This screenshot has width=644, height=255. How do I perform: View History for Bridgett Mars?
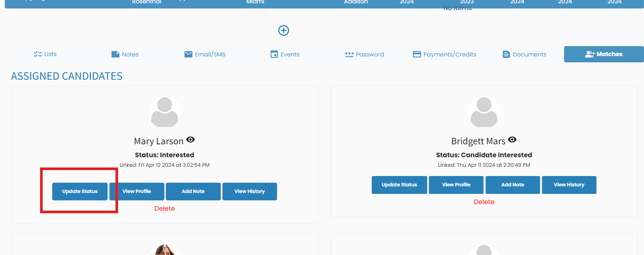pos(569,185)
